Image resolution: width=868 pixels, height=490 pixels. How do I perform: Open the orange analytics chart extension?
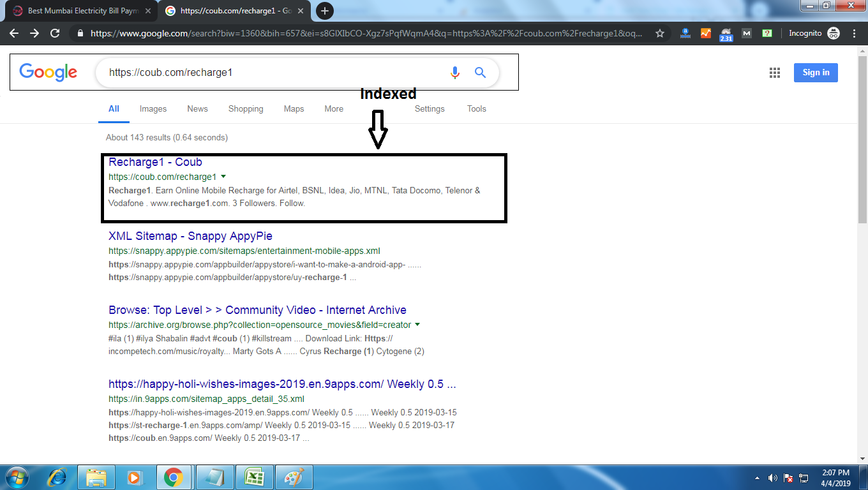click(x=705, y=33)
